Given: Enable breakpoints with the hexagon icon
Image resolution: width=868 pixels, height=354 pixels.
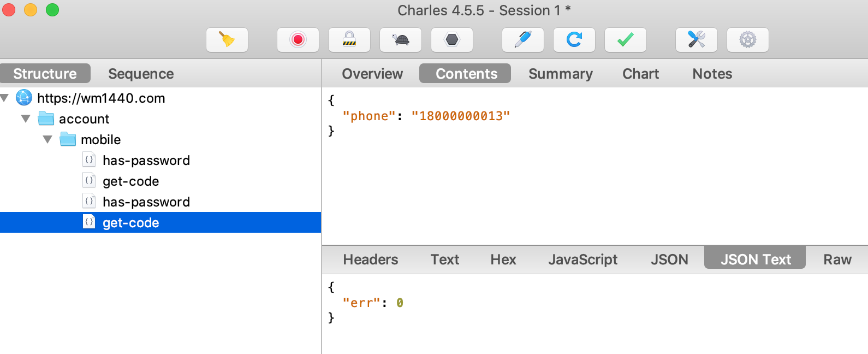Looking at the screenshot, I should tap(452, 40).
